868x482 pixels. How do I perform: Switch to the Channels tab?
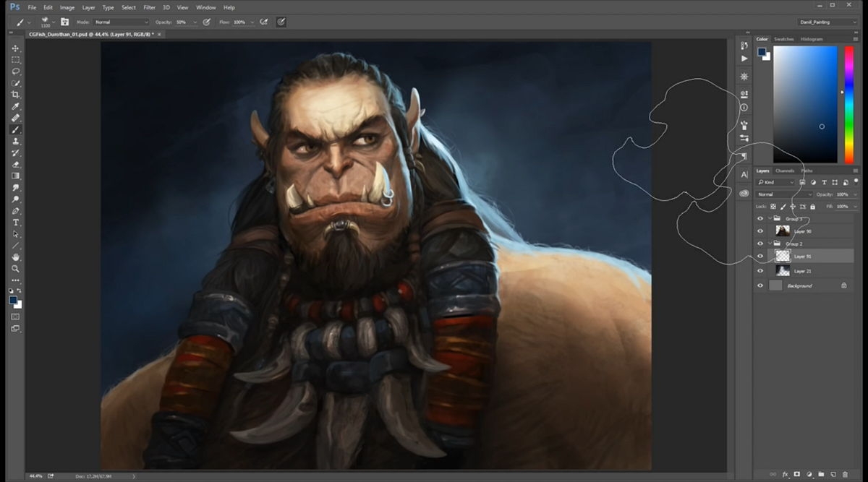click(785, 171)
